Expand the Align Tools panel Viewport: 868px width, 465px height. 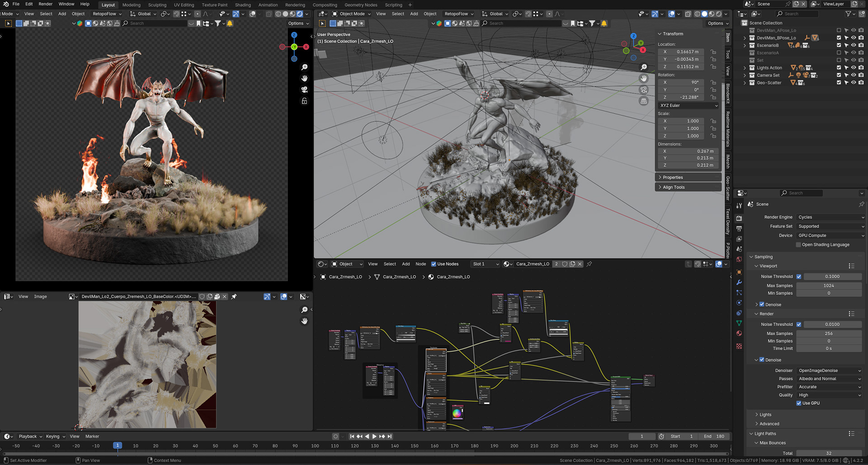(674, 187)
